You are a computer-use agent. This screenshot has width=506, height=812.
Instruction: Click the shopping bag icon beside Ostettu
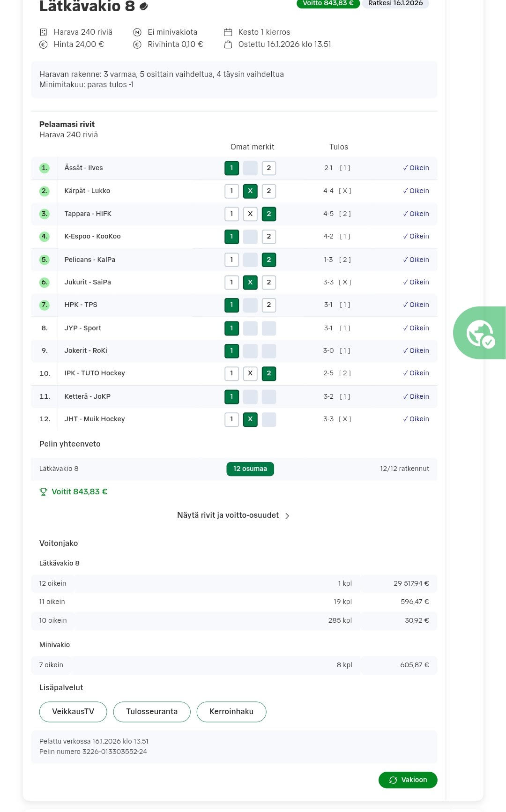pyautogui.click(x=228, y=45)
